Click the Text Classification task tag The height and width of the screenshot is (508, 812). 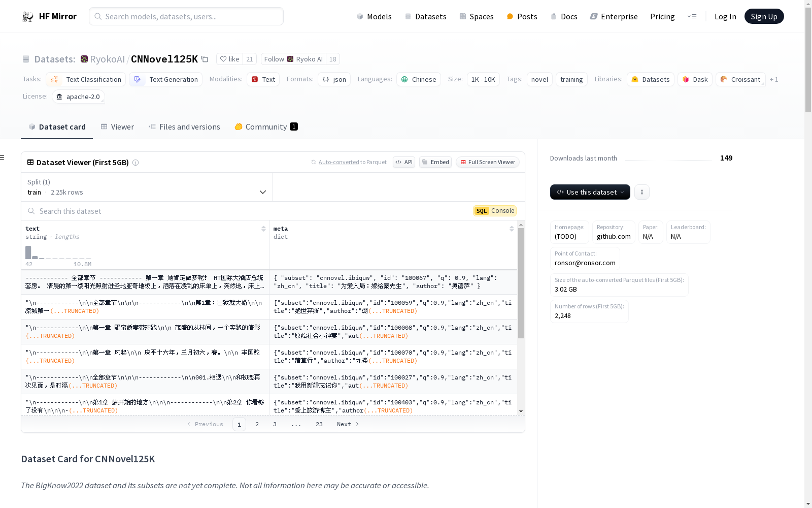click(x=86, y=79)
